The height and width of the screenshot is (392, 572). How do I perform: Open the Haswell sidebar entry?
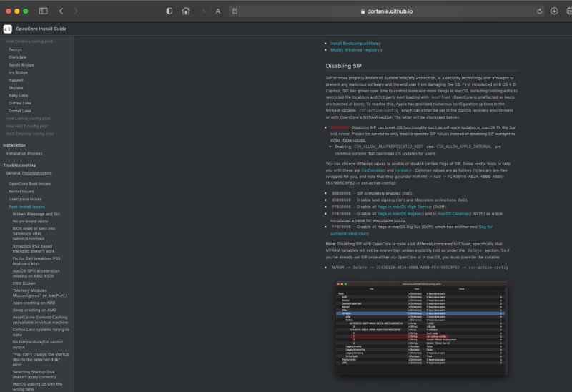[16, 80]
